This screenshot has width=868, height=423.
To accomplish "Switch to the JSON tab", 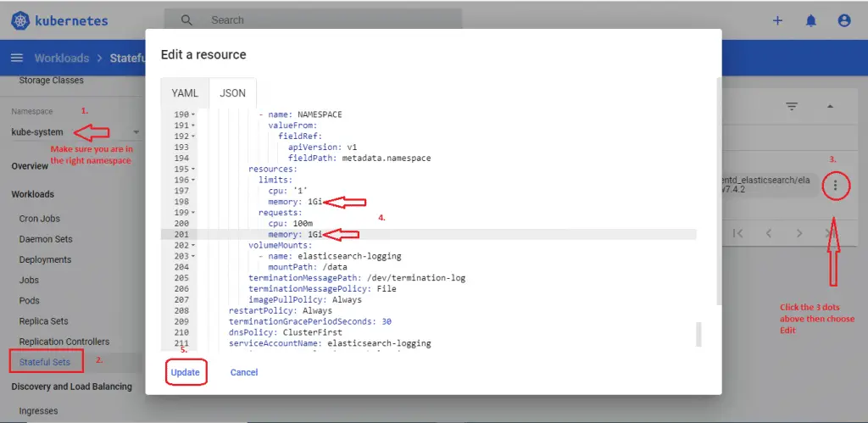I will [232, 93].
